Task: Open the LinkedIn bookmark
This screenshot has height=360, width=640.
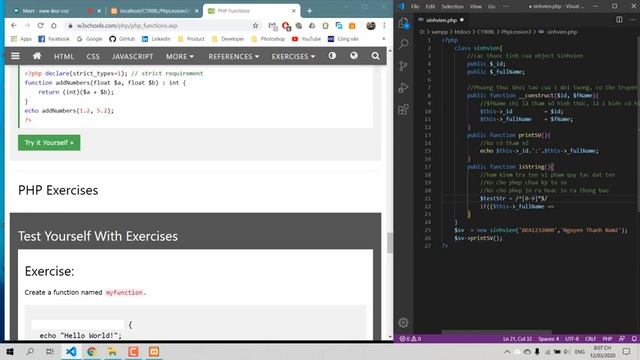Action: pos(156,39)
